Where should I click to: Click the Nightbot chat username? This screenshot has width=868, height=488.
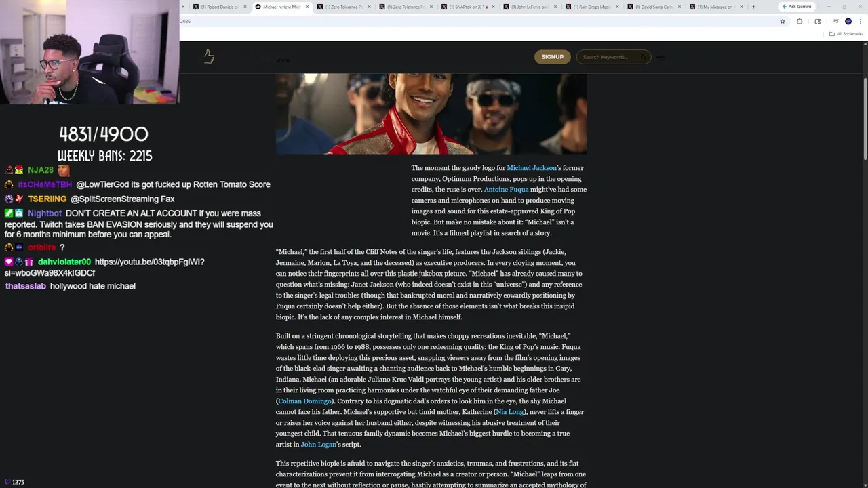(45, 213)
